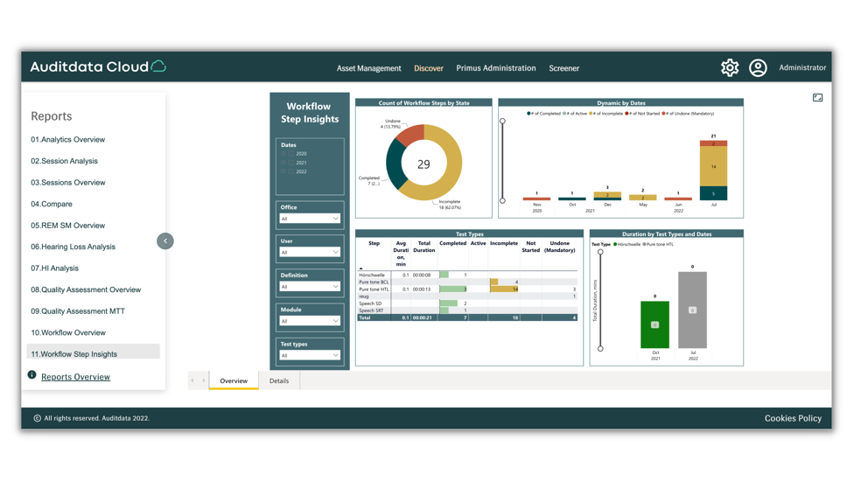
Task: Open the Reports Overview link
Action: pyautogui.click(x=75, y=377)
